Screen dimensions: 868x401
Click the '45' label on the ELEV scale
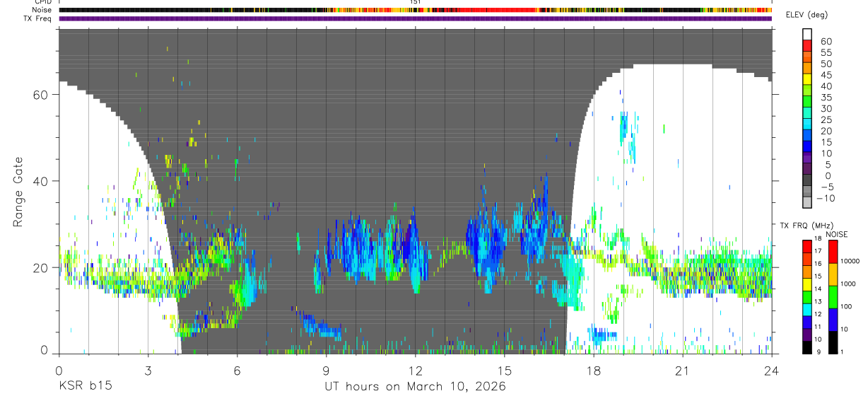826,75
